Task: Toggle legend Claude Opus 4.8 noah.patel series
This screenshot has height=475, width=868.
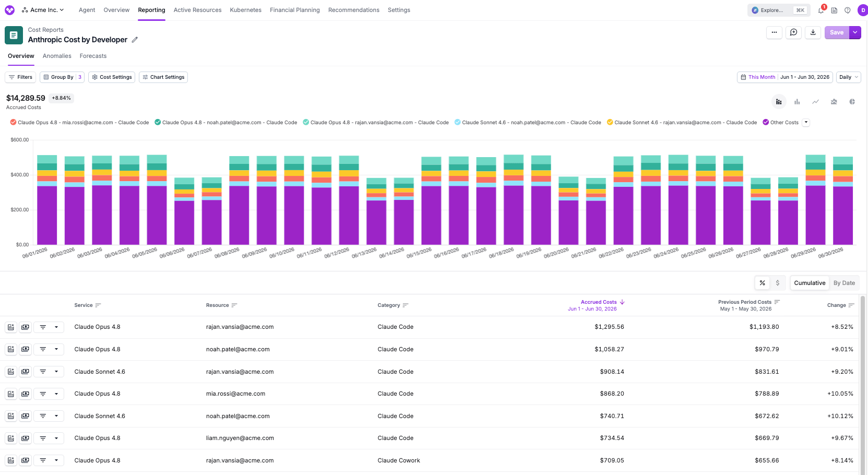Action: point(225,123)
